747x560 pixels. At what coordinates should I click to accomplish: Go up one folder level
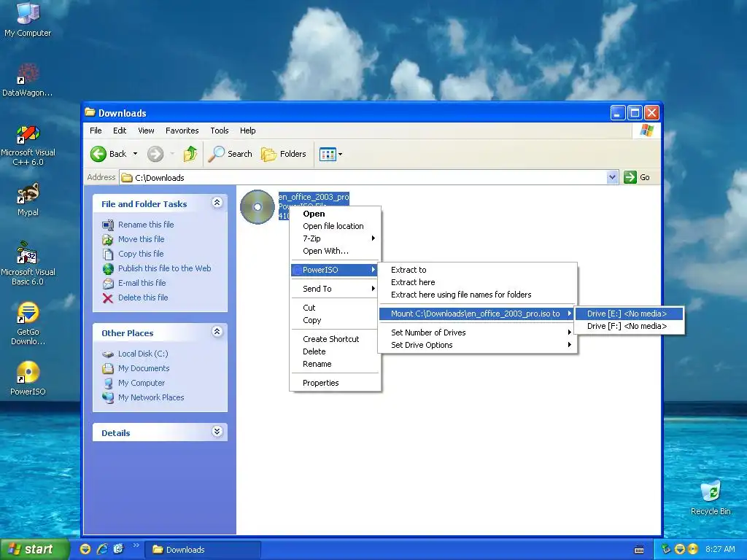coord(190,154)
